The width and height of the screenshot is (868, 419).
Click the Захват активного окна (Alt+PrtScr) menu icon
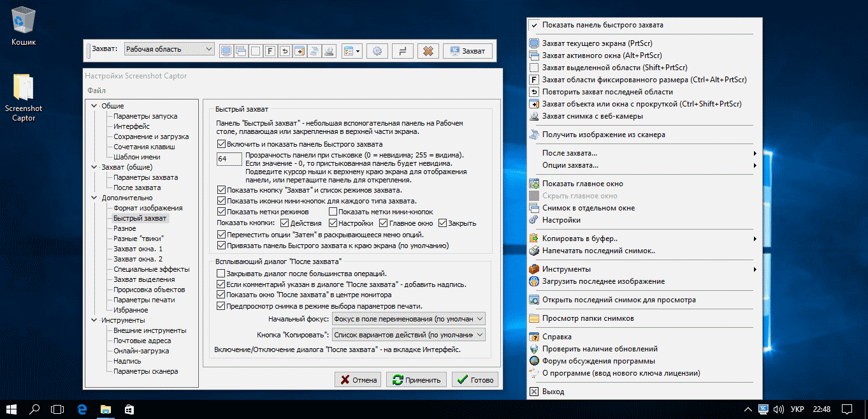pyautogui.click(x=534, y=55)
